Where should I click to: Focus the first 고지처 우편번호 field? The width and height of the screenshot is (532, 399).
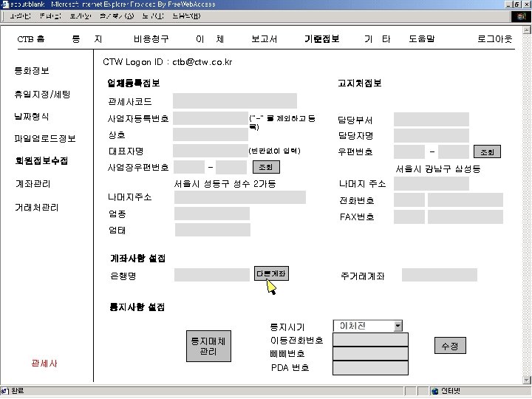pos(409,152)
